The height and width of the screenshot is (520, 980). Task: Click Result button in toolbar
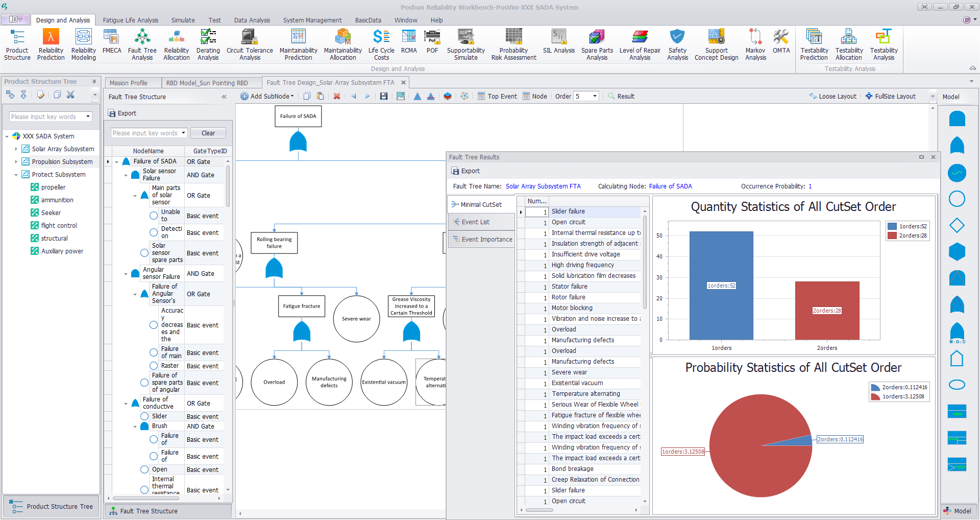[x=621, y=96]
